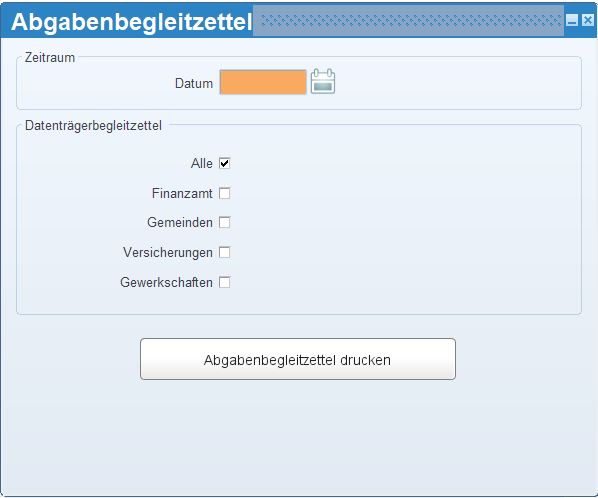This screenshot has height=498, width=598.
Task: Click Abgabenbegleitzettel drucken button
Action: (x=298, y=359)
